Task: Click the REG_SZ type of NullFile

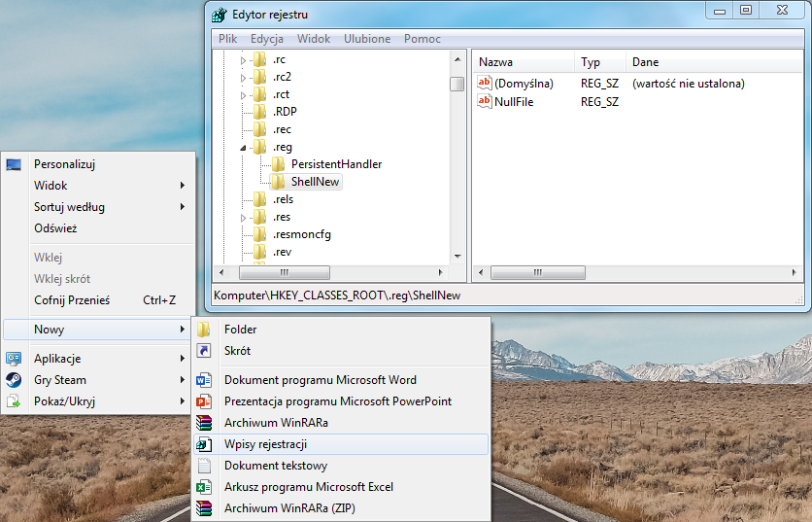Action: (x=599, y=102)
